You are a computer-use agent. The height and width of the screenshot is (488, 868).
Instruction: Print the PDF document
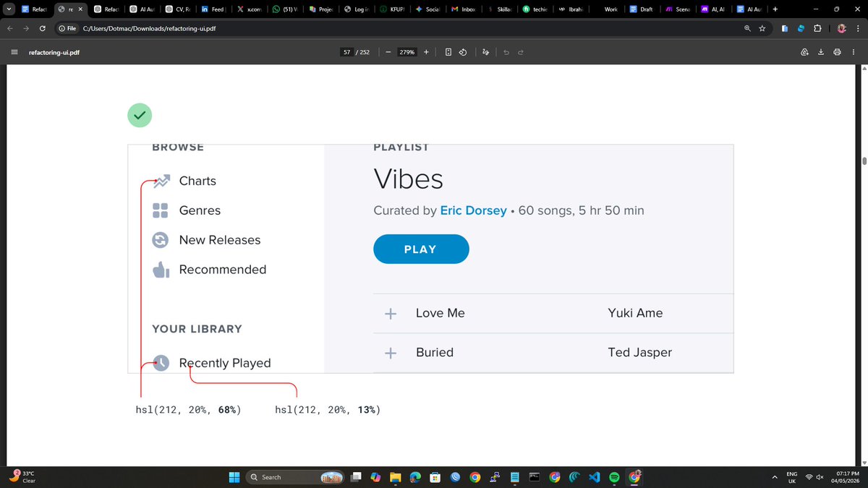(x=837, y=52)
